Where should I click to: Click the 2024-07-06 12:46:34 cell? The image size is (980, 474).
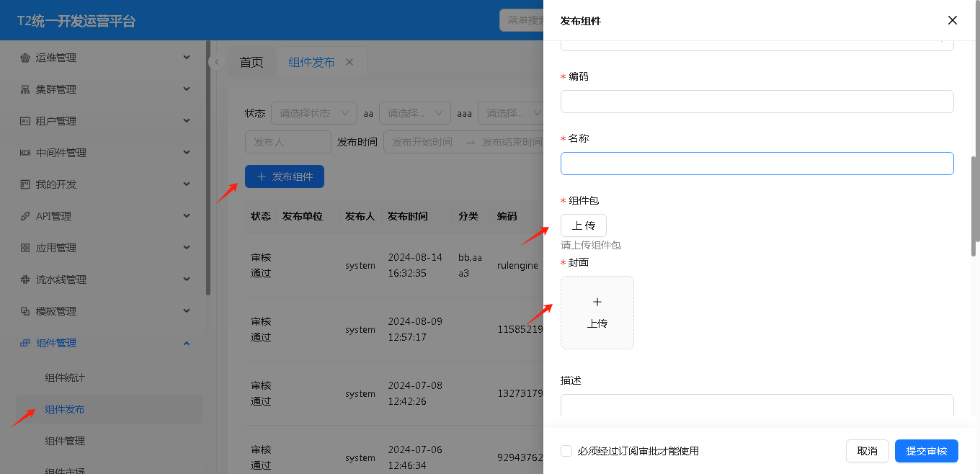(x=415, y=457)
